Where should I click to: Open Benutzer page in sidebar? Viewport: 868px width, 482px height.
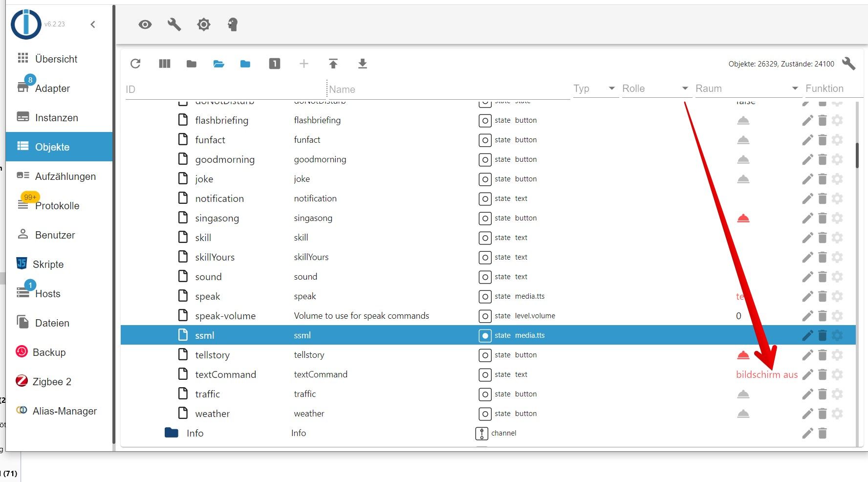(59, 235)
